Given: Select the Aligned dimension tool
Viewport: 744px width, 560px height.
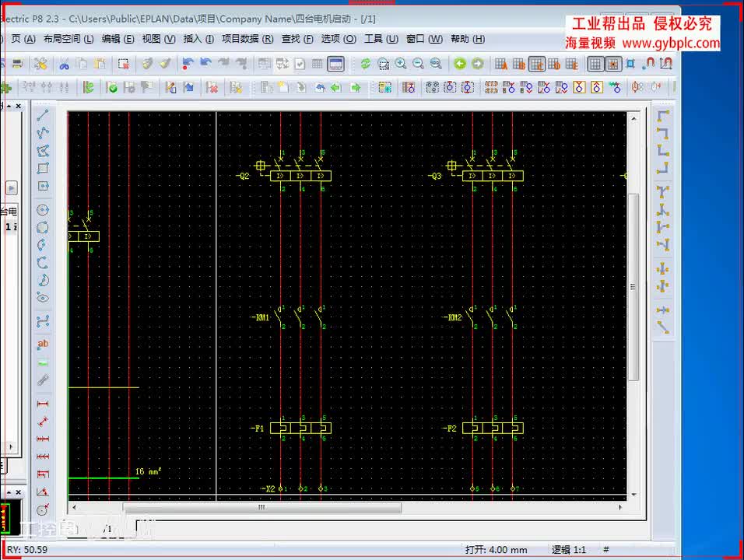Looking at the screenshot, I should click(x=43, y=422).
